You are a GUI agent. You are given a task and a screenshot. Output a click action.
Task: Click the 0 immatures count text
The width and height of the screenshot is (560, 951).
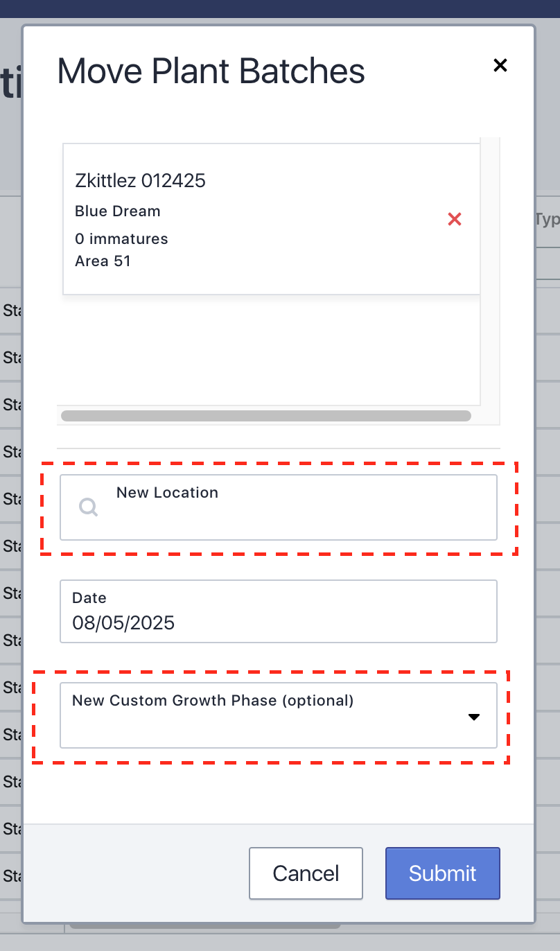[121, 239]
